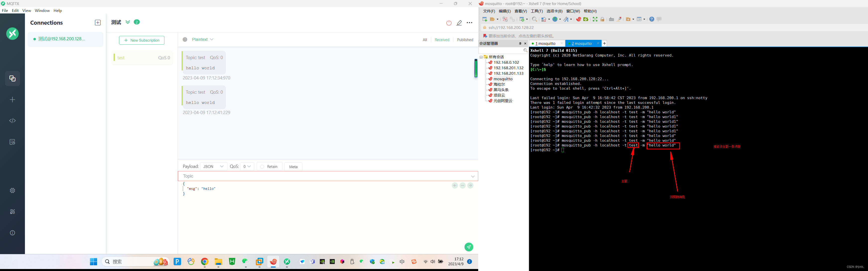Open MQTTX Window menu
The image size is (868, 271).
click(x=42, y=10)
